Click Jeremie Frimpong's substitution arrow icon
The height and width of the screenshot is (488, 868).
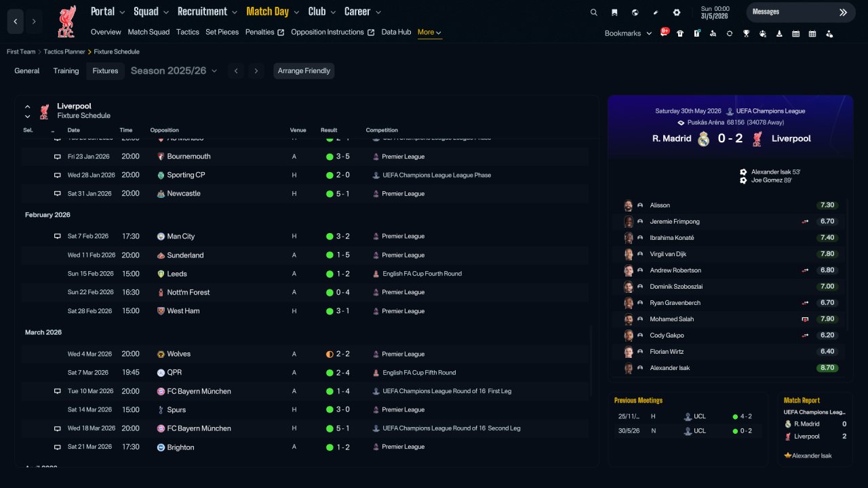click(805, 222)
